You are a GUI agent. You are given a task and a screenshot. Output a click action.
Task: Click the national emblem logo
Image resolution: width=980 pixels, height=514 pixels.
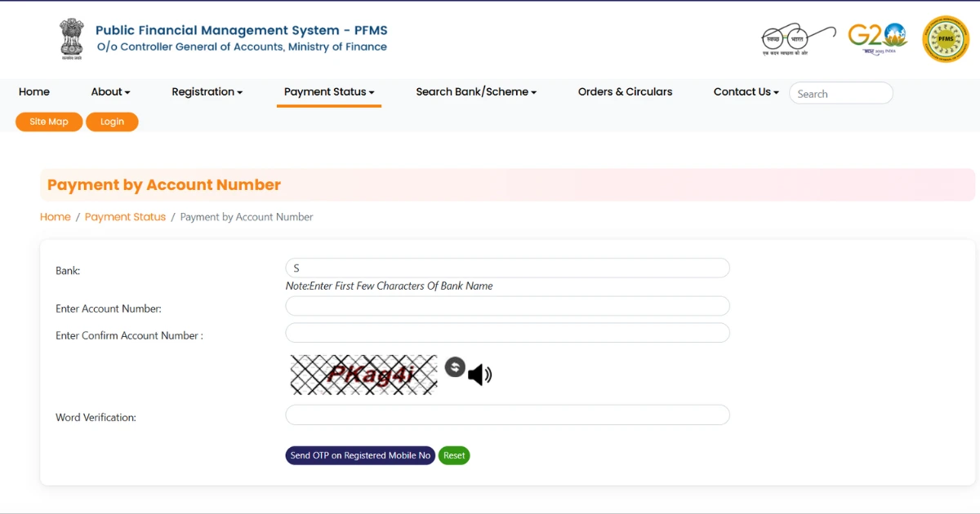(71, 39)
